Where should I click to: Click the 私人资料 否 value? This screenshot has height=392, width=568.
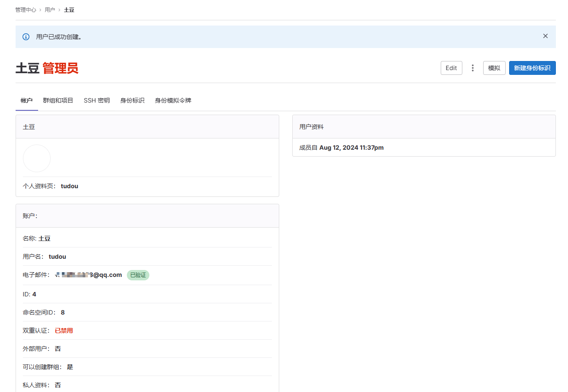click(x=58, y=385)
